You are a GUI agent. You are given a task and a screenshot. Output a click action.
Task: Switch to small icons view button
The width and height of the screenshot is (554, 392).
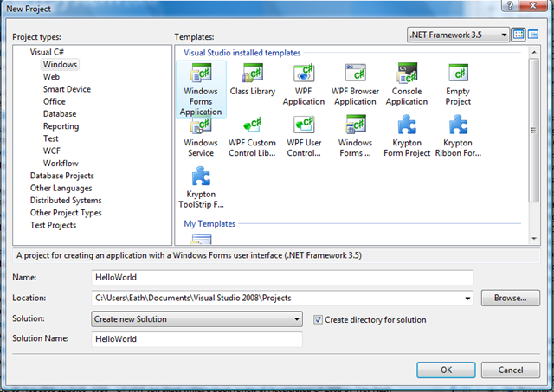(x=533, y=35)
